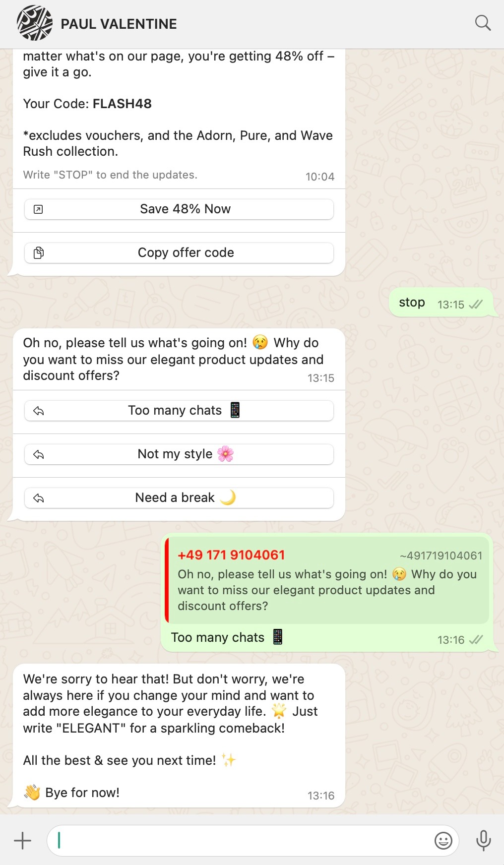Open the attachment plus menu
The image size is (504, 865).
coord(22,840)
